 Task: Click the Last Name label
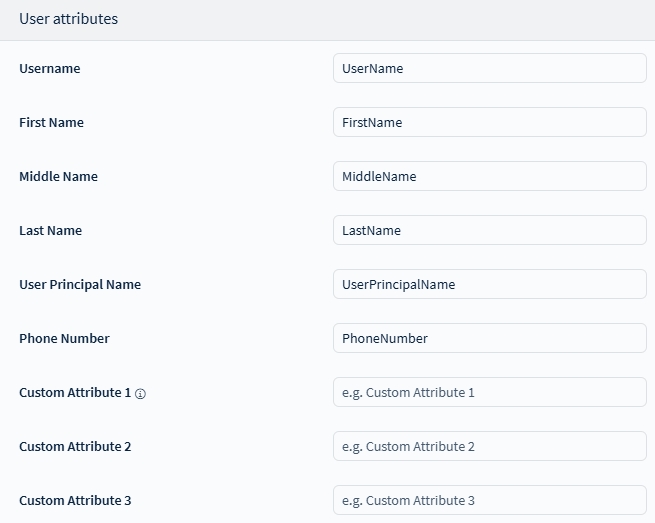50,231
